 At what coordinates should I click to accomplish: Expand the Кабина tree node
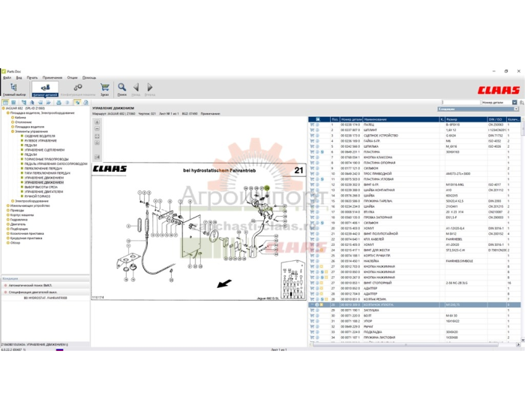click(x=13, y=118)
